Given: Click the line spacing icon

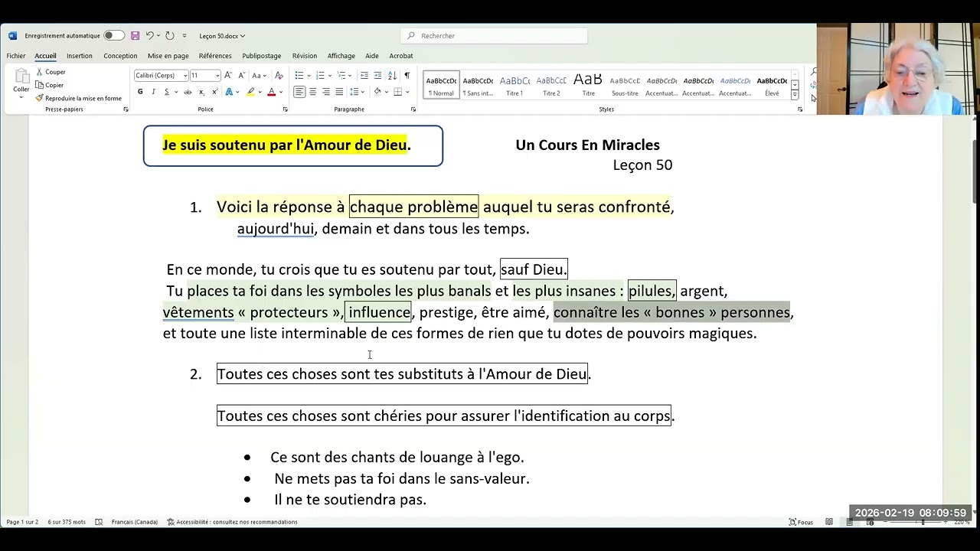Looking at the screenshot, I should coord(354,92).
